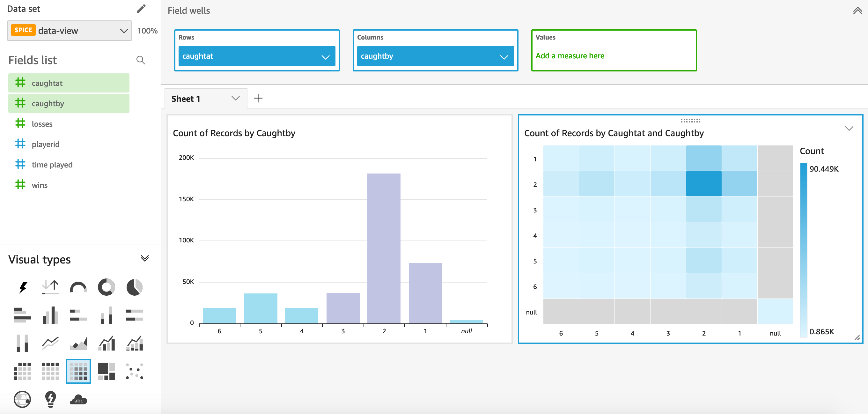The width and height of the screenshot is (868, 414).
Task: Click Add a measure here in Values
Action: coord(570,55)
